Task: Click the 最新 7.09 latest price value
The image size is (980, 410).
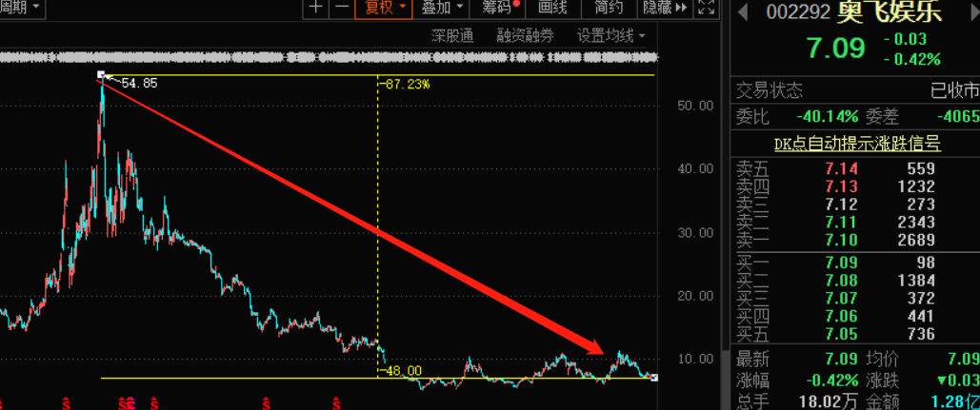Action: point(841,359)
